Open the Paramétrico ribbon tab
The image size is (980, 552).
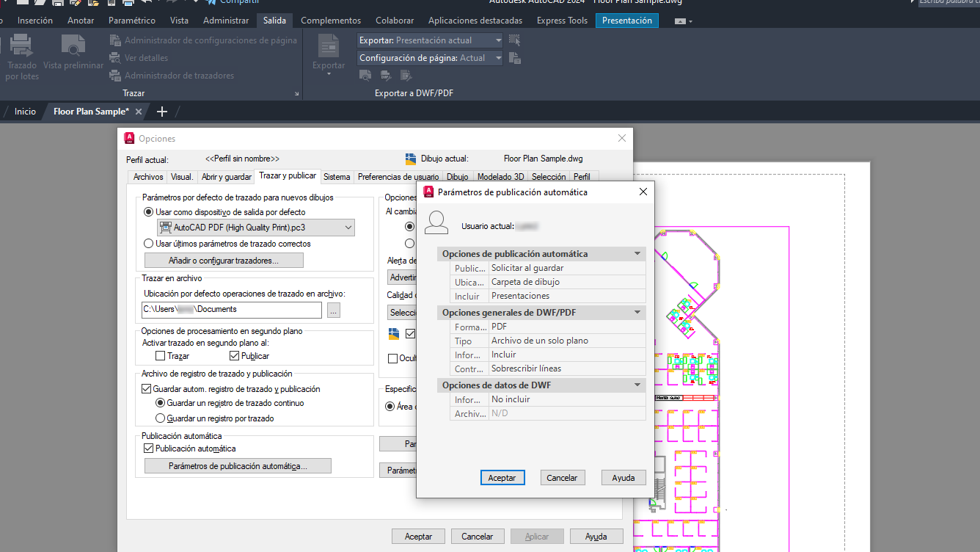point(132,21)
